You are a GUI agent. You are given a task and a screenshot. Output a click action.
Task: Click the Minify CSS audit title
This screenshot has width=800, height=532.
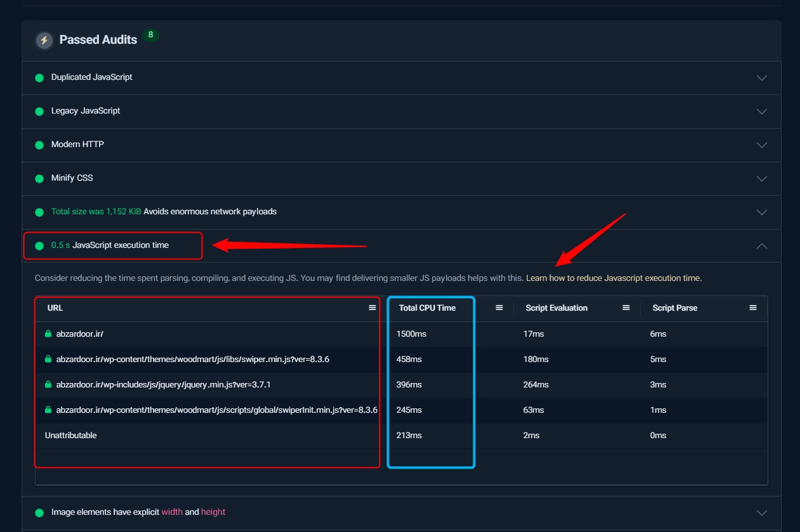[72, 178]
